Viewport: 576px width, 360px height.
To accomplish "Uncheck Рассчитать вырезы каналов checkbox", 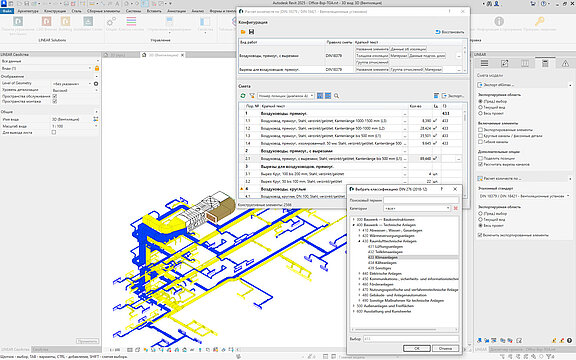I will click(x=480, y=165).
